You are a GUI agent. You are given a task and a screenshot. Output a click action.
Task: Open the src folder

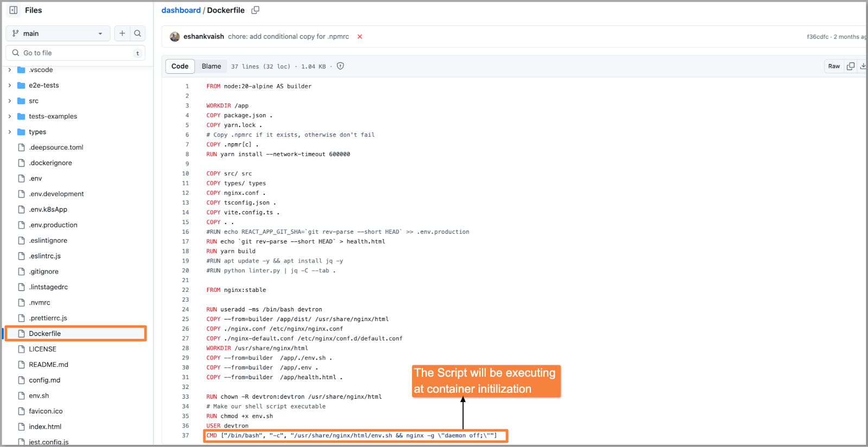tap(34, 101)
